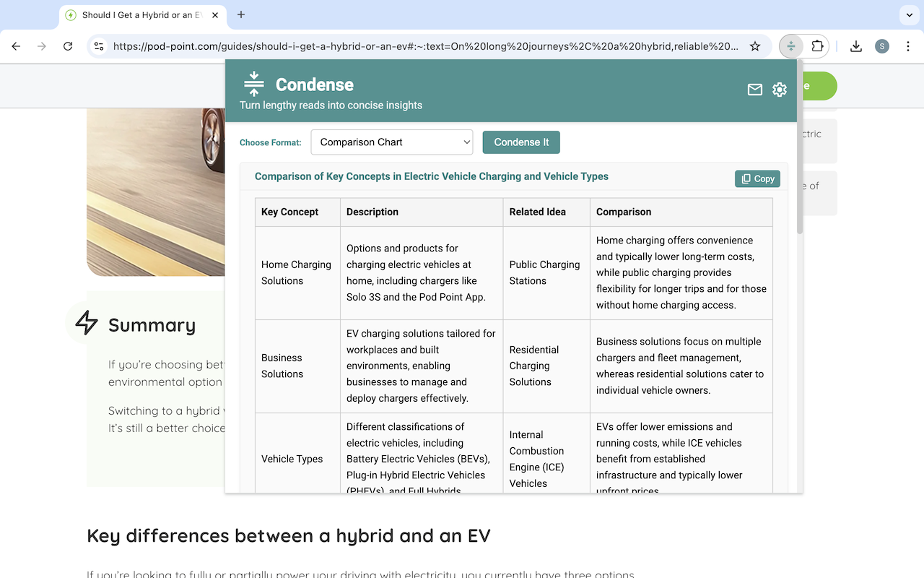The width and height of the screenshot is (924, 578).
Task: Close the 'Should I Get a Hybrid' tab
Action: pos(215,14)
